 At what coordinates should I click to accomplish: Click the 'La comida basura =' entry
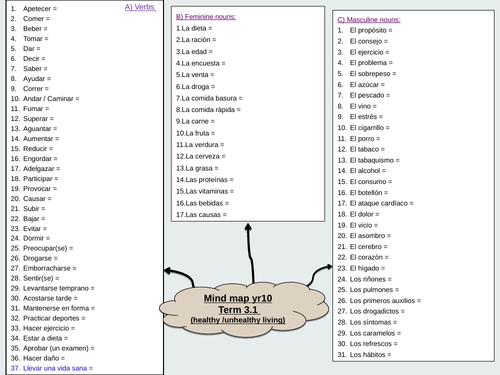click(x=209, y=98)
